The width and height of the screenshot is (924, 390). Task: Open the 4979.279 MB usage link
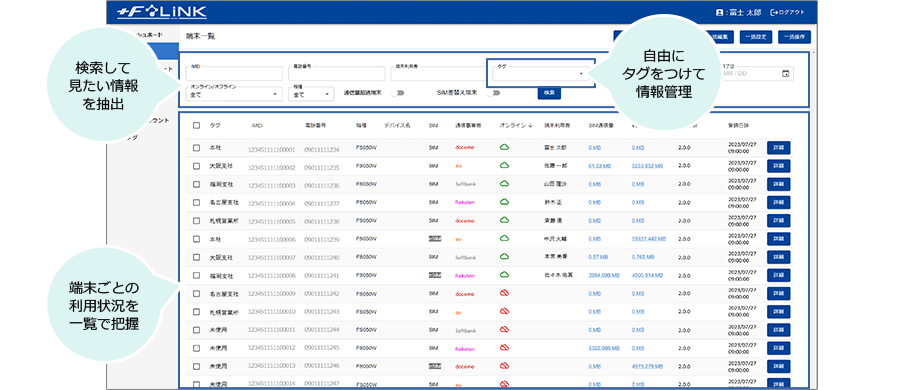coord(648,366)
